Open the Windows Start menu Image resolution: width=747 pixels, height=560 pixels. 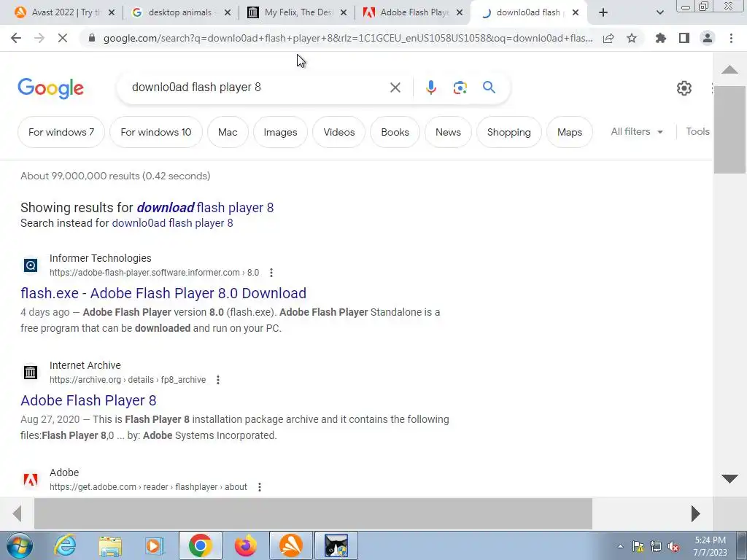(x=18, y=545)
